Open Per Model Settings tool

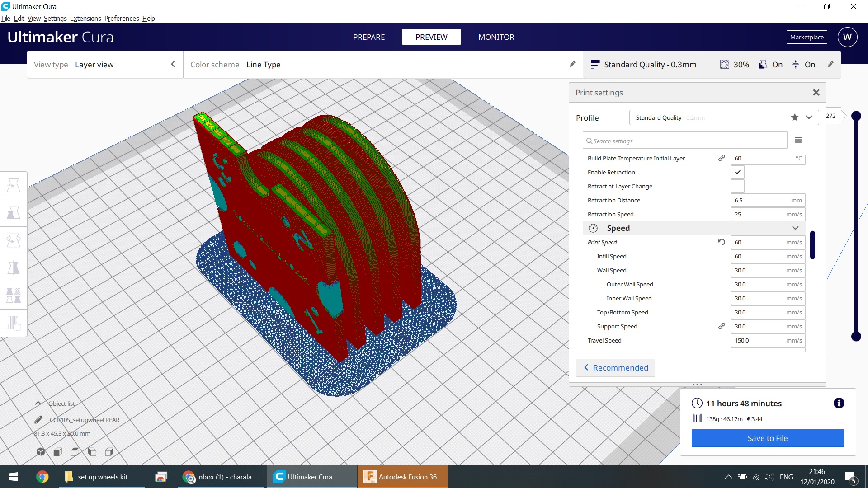14,296
